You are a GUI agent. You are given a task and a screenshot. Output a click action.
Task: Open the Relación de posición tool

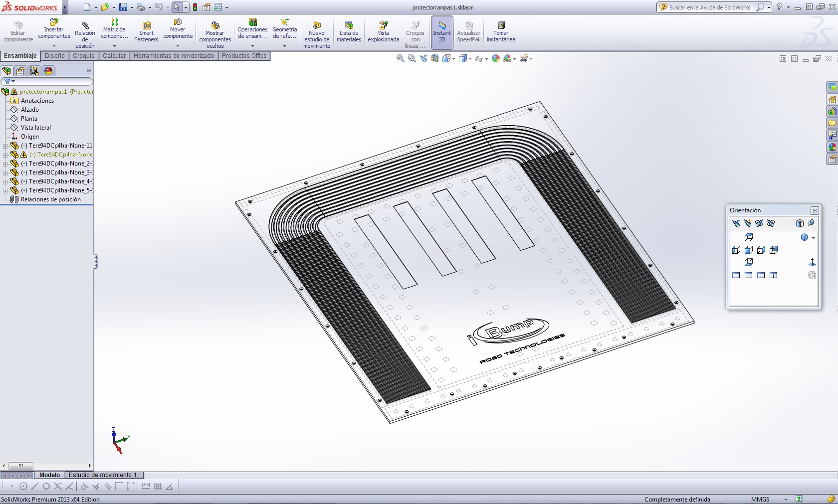coord(85,35)
